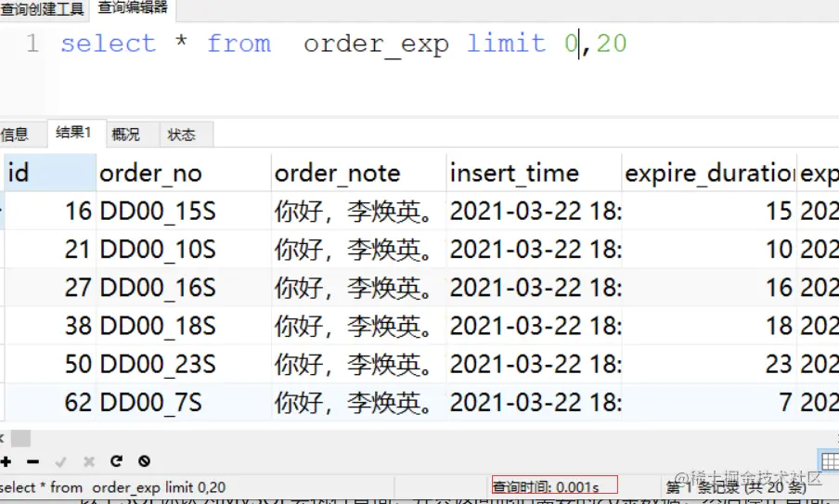Click the add record plus icon
Screen dimensions: 839x504
click(6, 461)
